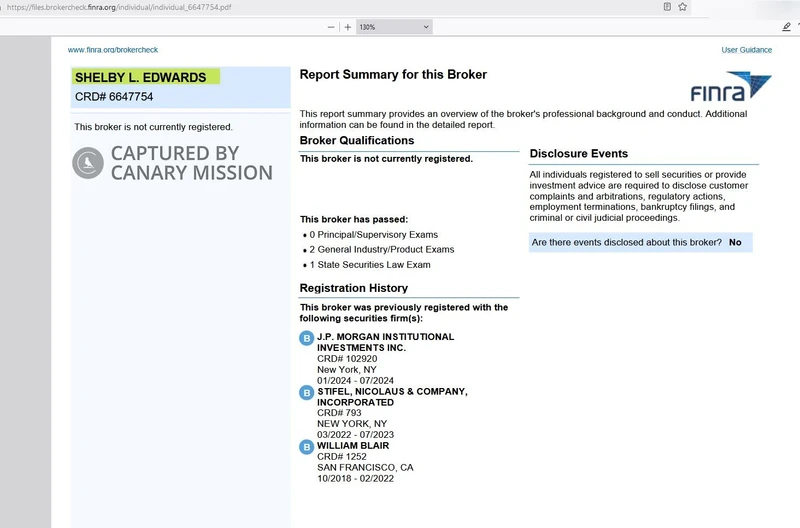Viewport: 800px width, 528px height.
Task: Select '2 General Industry/Product Exams' line
Action: [x=382, y=249]
